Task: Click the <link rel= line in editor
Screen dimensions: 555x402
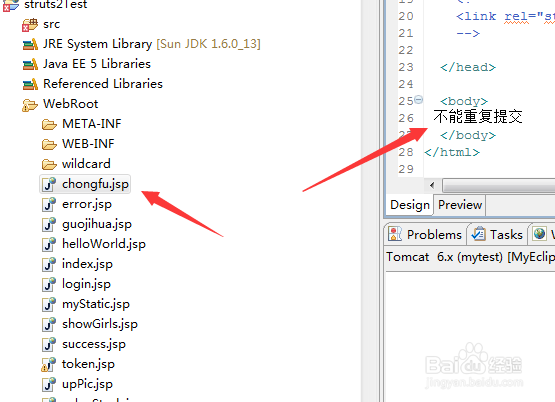Action: point(505,16)
